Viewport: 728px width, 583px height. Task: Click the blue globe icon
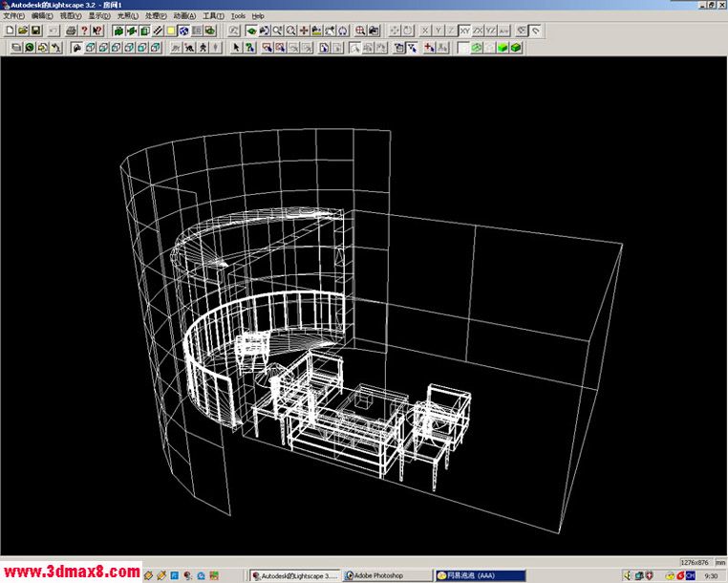point(183,31)
